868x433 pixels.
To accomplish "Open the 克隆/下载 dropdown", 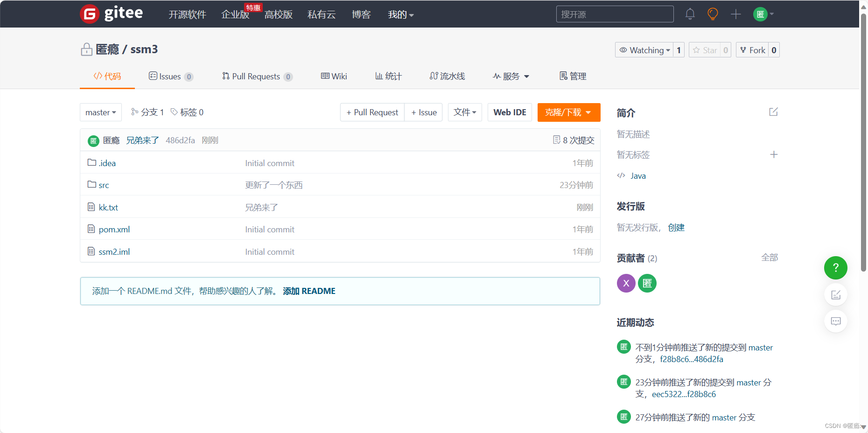I will coord(568,112).
